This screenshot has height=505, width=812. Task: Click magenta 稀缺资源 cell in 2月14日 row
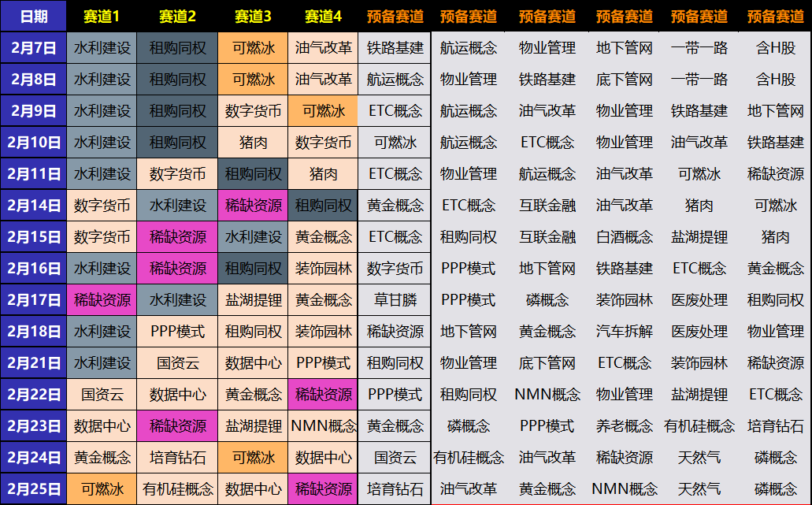253,206
